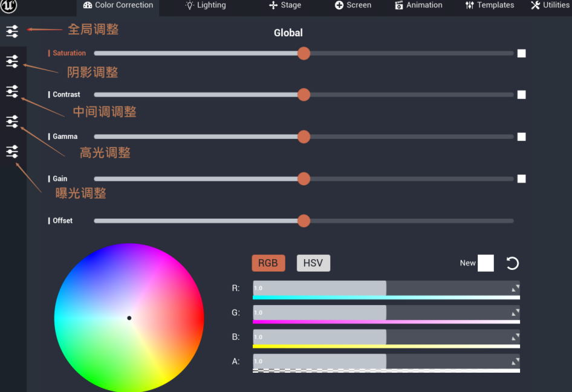Viewport: 572px width, 392px height.
Task: Toggle the Gamma row white checkbox
Action: [521, 137]
